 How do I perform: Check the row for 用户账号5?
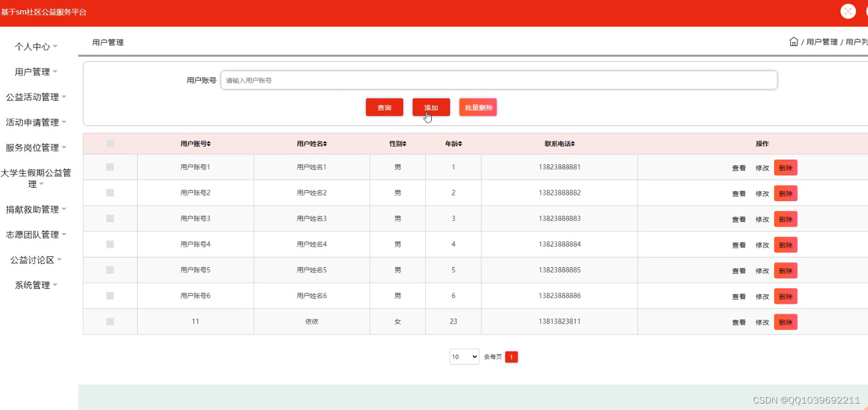(x=110, y=270)
